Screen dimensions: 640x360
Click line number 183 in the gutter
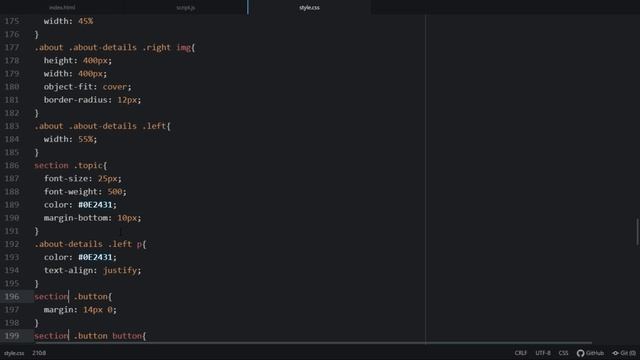pos(12,126)
